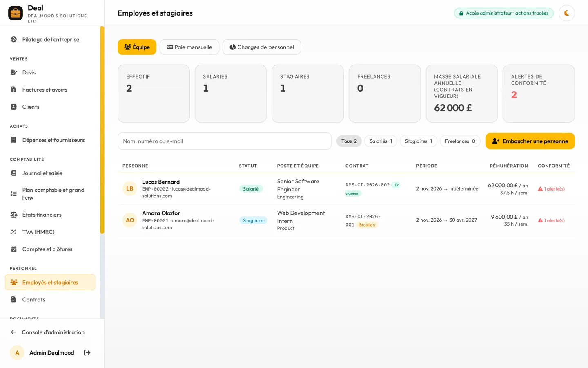Image resolution: width=588 pixels, height=368 pixels.
Task: Click the Brouillon contract badge
Action: coord(367,225)
